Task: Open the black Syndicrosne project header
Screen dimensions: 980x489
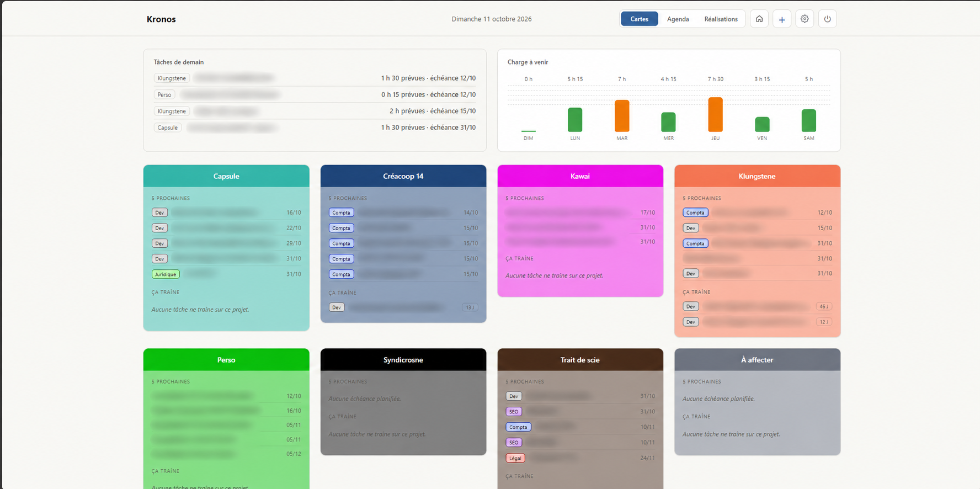Action: 403,360
